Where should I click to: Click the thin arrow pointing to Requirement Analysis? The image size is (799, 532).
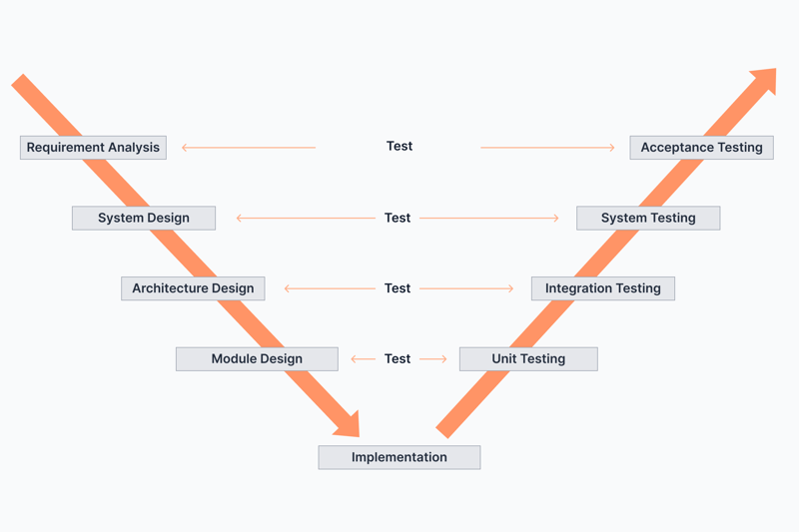[249, 148]
